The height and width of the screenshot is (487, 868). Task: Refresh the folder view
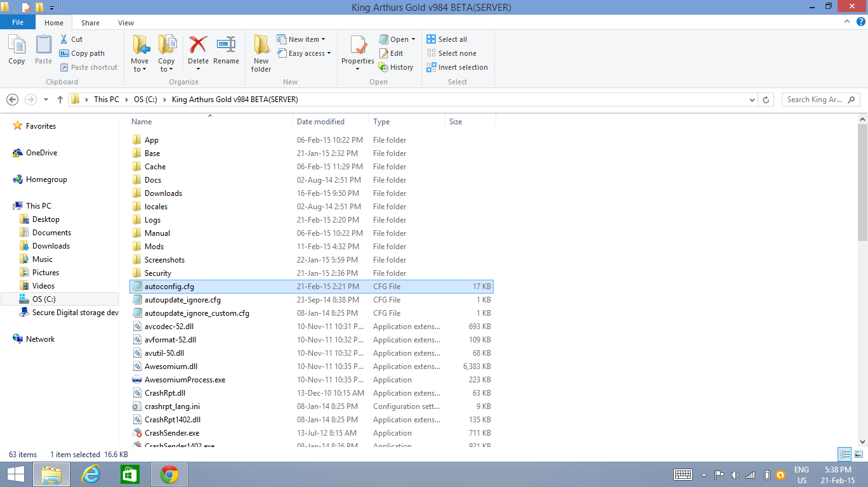(x=766, y=100)
